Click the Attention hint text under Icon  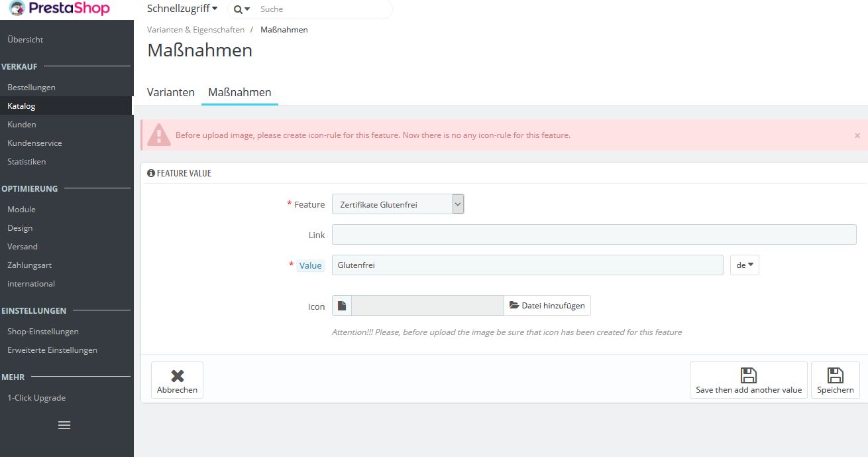[507, 332]
